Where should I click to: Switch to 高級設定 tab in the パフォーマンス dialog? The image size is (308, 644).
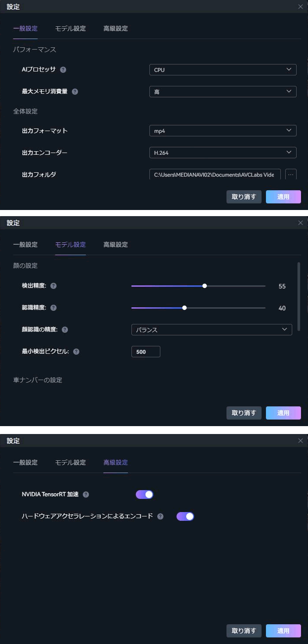pyautogui.click(x=116, y=28)
